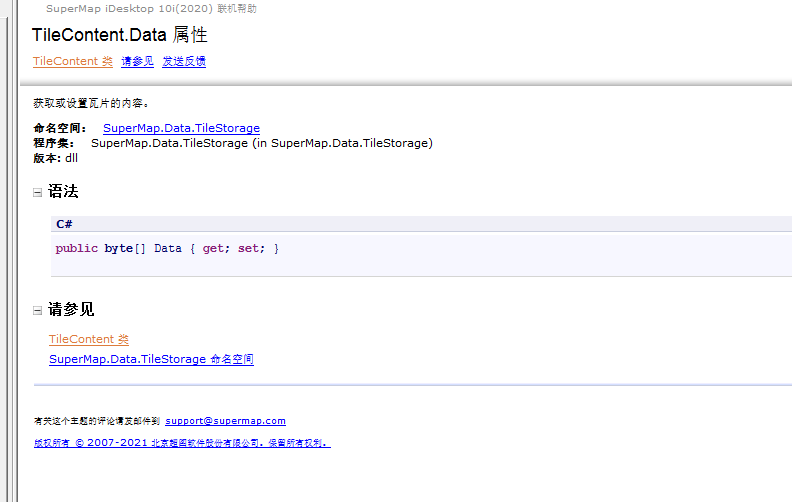Click the '版本: dll' text
The height and width of the screenshot is (502, 792).
(x=56, y=158)
